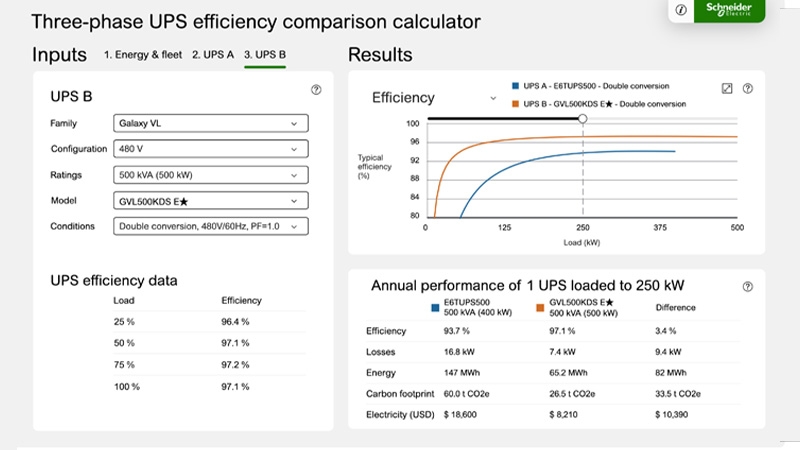Open the Model dropdown showing GVL500KDS
800x450 pixels.
click(210, 201)
